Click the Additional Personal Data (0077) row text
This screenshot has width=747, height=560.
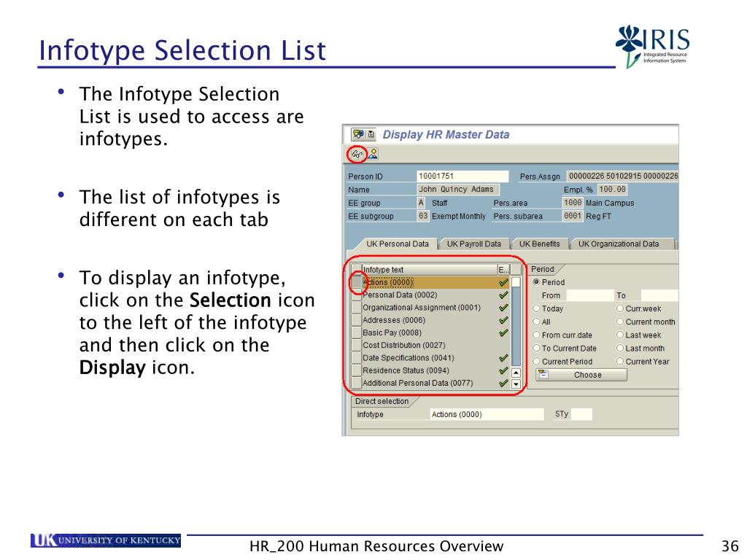418,383
